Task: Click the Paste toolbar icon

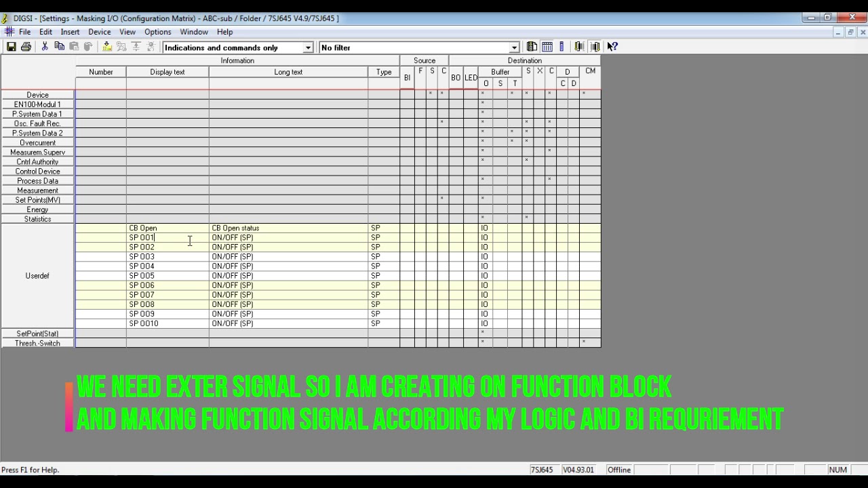Action: (74, 47)
